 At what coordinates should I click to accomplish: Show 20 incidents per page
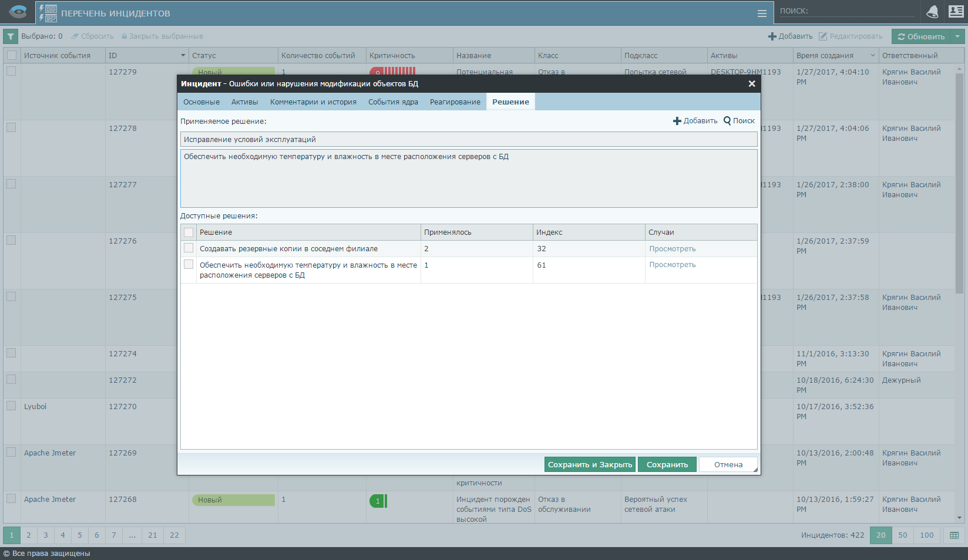(x=881, y=535)
